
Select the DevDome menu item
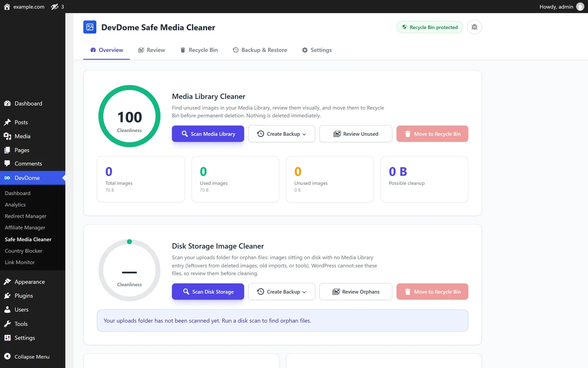[33, 178]
